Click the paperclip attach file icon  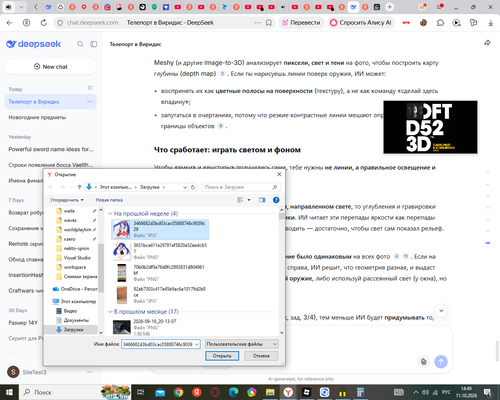(424, 362)
